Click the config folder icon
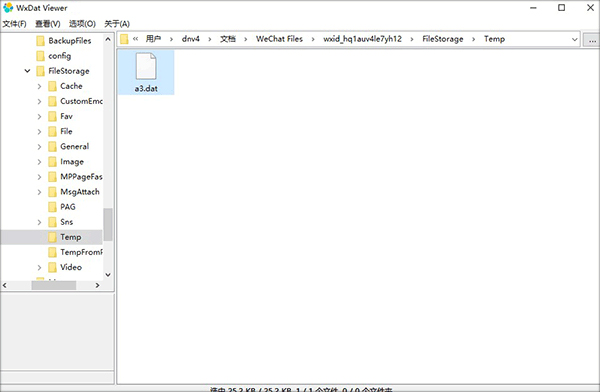Viewport: 600px width, 392px height. pos(41,56)
